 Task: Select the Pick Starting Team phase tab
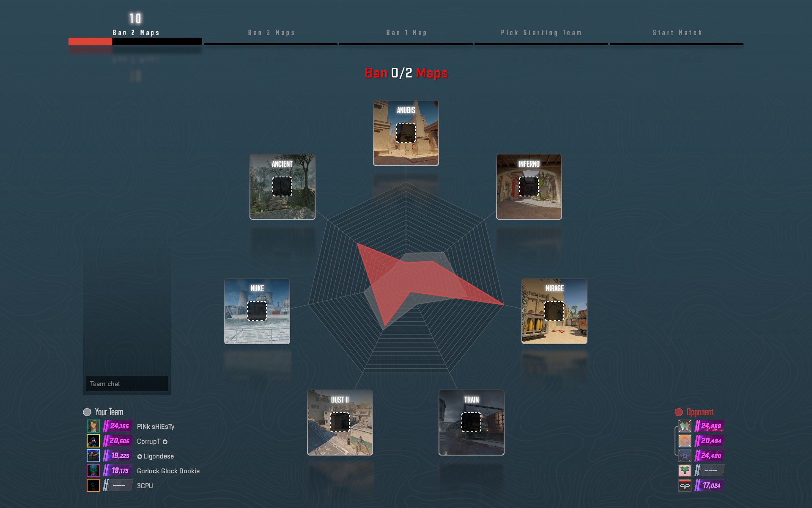(x=541, y=33)
